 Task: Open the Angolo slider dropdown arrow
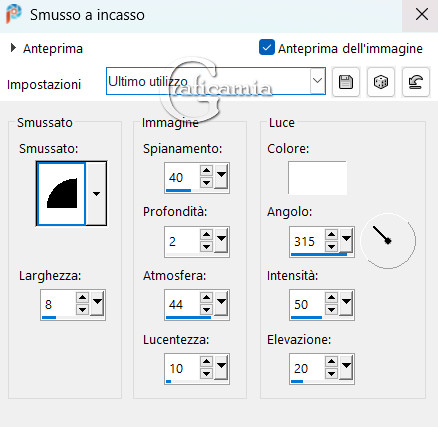pos(346,239)
